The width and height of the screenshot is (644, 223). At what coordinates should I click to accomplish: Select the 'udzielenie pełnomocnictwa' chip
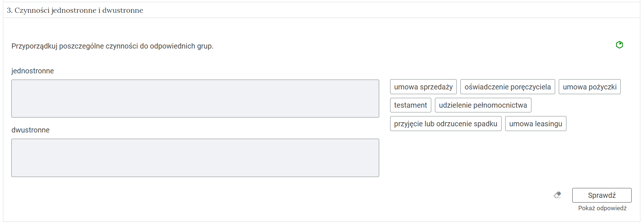[483, 105]
